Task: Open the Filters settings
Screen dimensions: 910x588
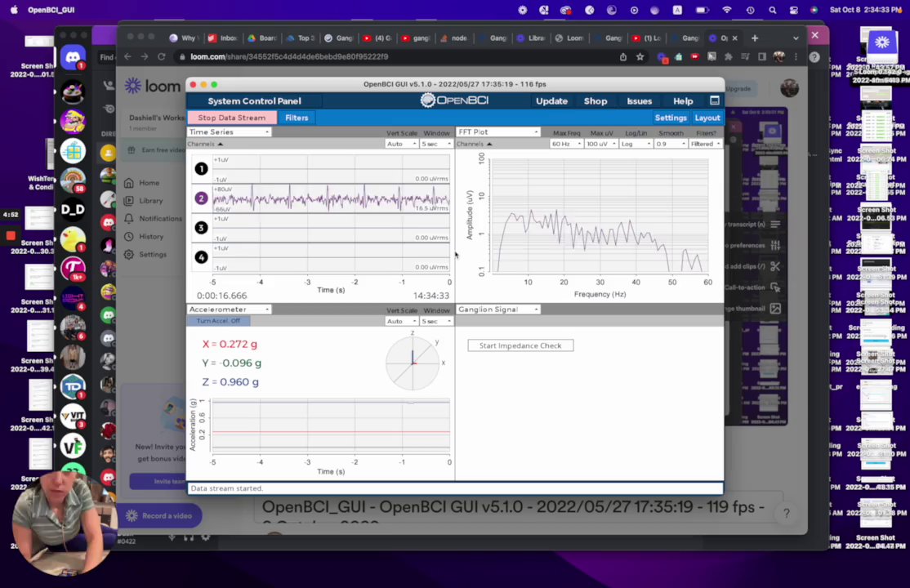Action: point(297,118)
